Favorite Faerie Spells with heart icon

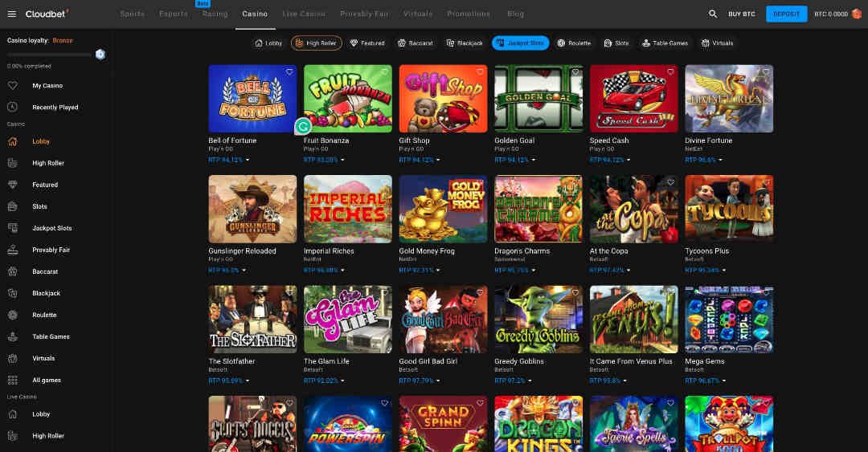(670, 403)
